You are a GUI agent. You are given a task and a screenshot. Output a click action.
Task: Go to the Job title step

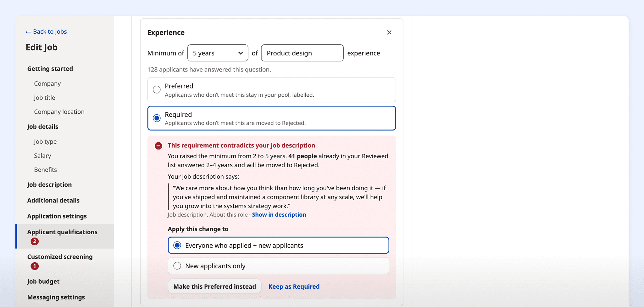(x=45, y=98)
